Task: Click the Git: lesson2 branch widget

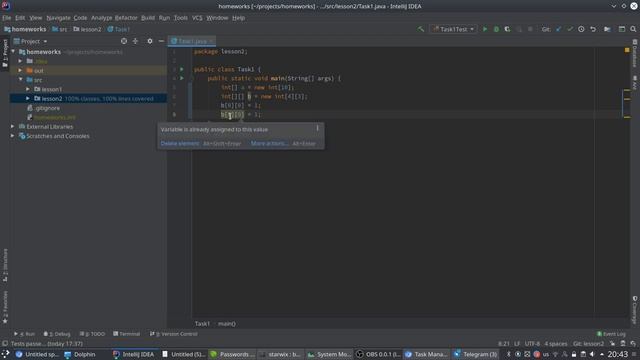Action: [x=588, y=344]
